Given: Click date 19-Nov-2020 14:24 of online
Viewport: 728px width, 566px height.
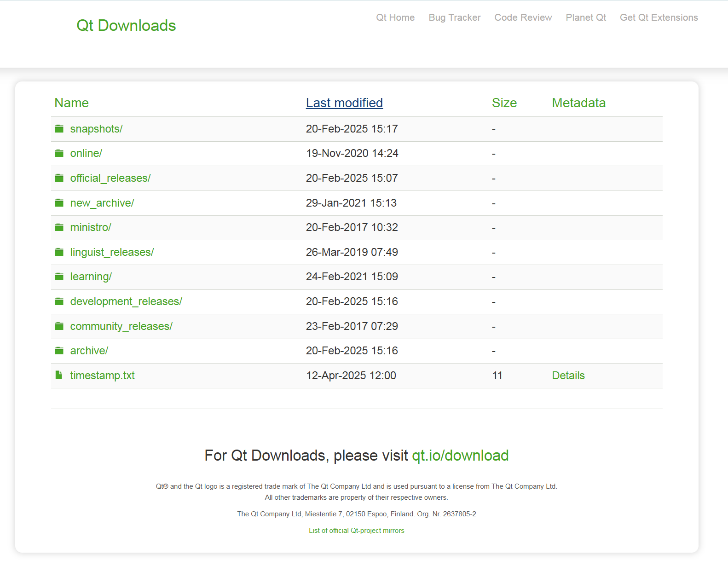Looking at the screenshot, I should (352, 153).
